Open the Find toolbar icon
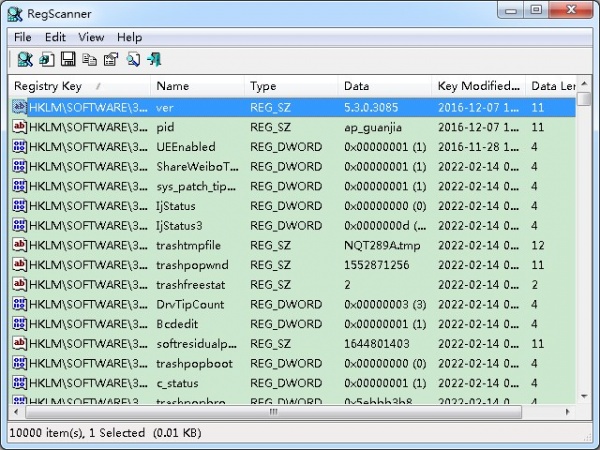This screenshot has width=600, height=450. pos(133,60)
